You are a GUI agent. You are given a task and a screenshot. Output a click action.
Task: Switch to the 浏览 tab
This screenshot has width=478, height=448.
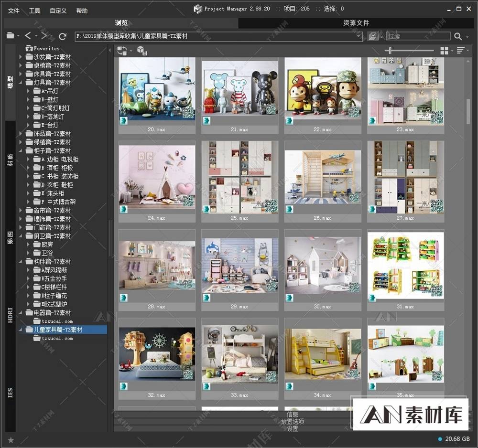(121, 23)
